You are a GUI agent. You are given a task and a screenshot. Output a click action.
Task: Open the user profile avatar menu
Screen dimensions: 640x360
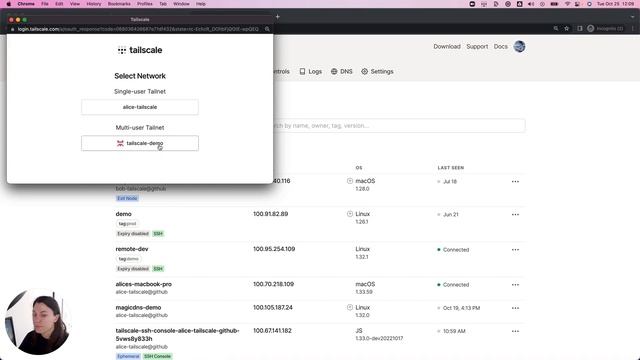(519, 47)
